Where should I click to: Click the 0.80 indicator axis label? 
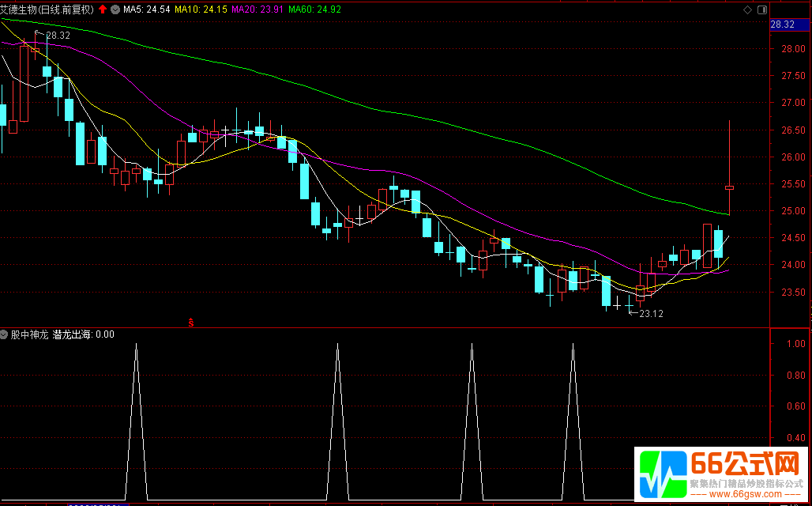point(796,375)
